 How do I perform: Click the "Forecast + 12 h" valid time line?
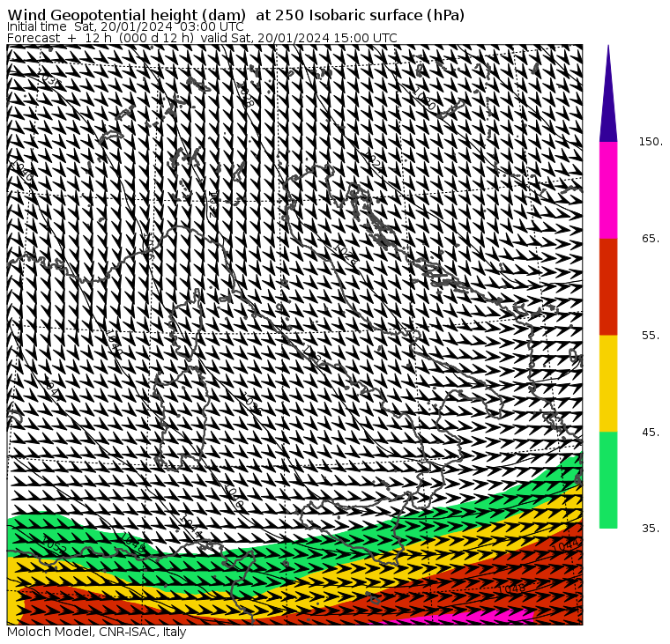pos(202,38)
